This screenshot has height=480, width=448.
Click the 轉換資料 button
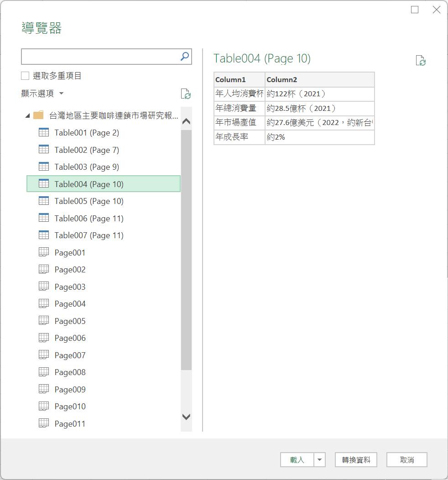(x=356, y=460)
